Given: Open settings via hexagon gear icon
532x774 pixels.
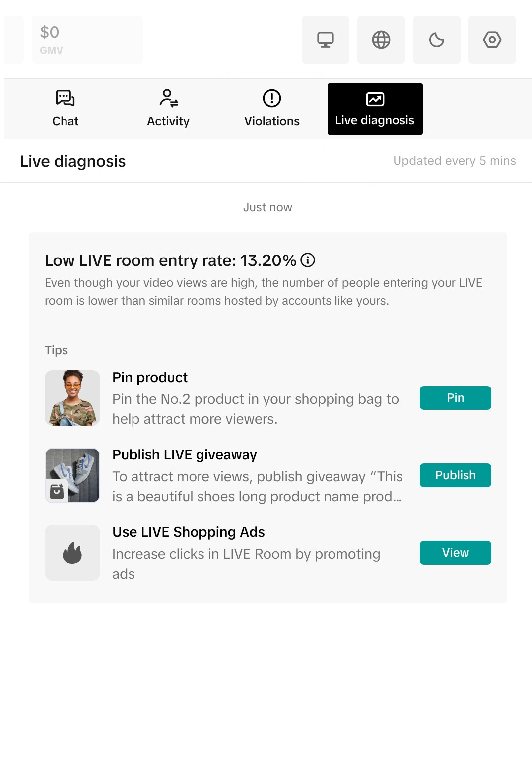Looking at the screenshot, I should click(492, 40).
